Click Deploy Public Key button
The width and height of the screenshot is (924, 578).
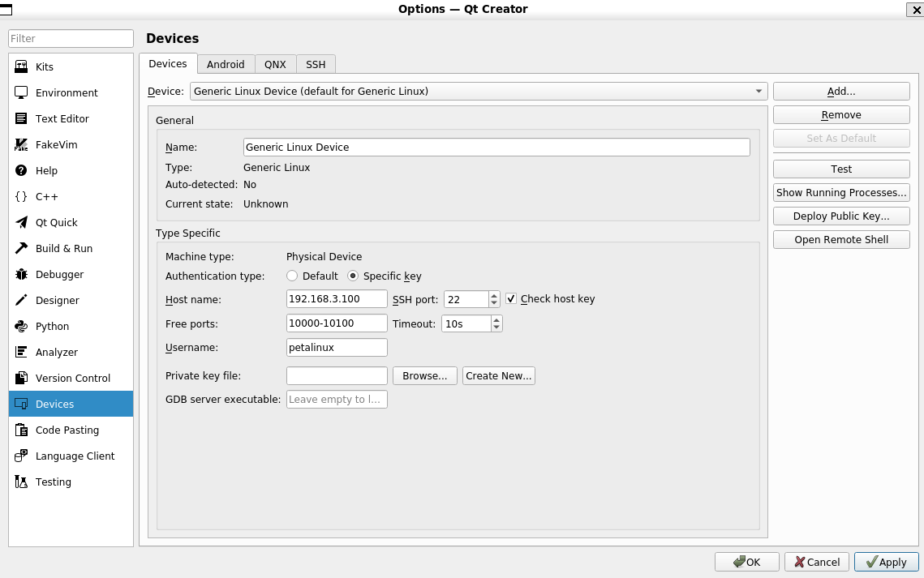pos(841,216)
